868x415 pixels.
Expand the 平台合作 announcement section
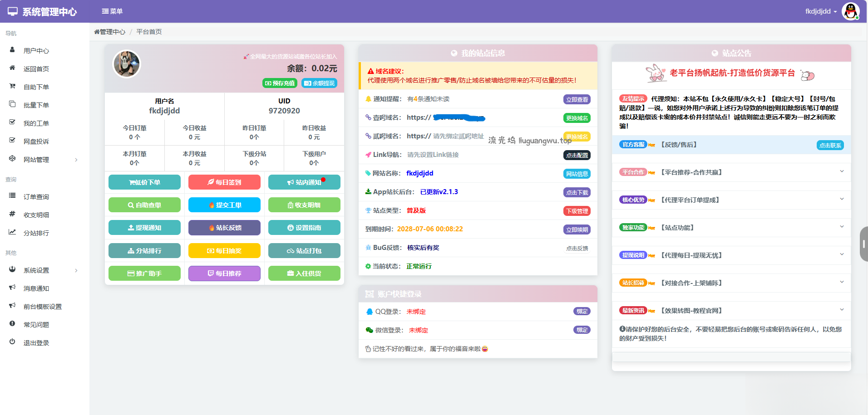pos(842,172)
